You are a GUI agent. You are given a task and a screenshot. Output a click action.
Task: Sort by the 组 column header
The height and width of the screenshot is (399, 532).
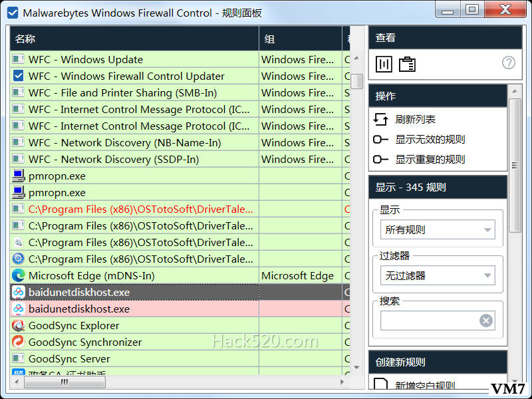click(301, 39)
